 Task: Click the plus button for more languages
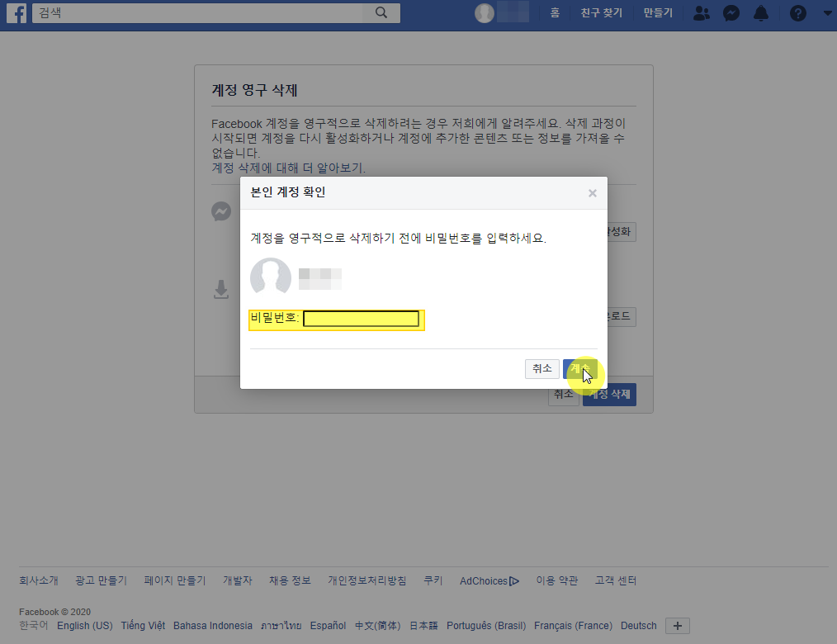678,626
